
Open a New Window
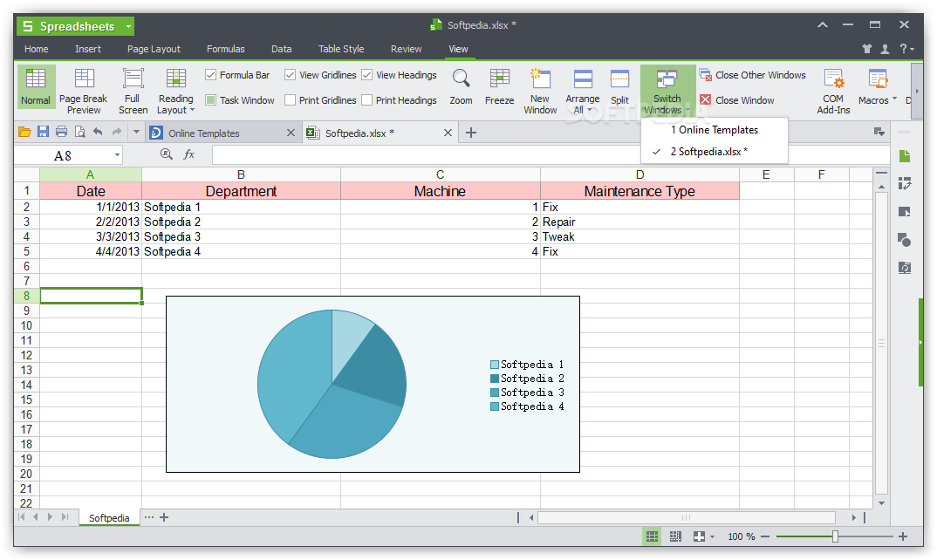[540, 91]
